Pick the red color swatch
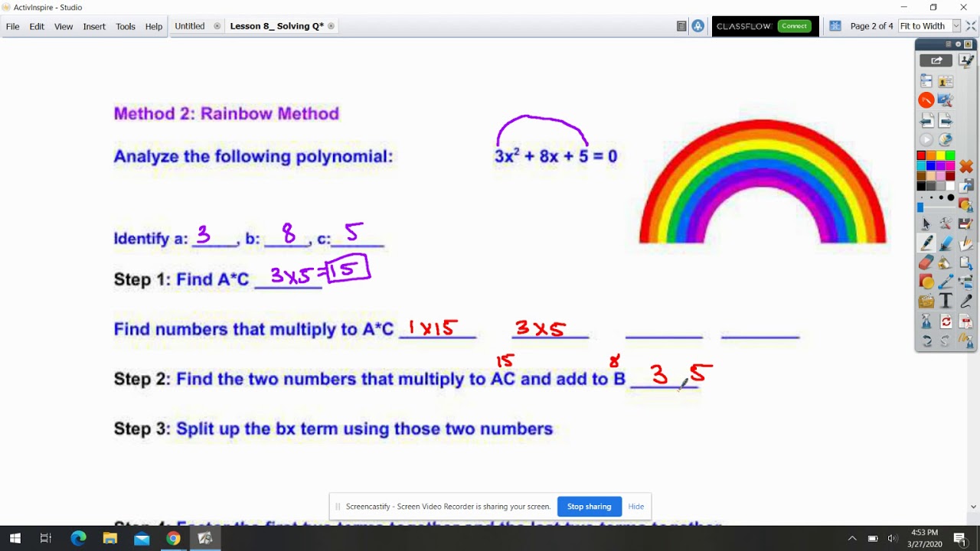The width and height of the screenshot is (980, 551). point(921,155)
